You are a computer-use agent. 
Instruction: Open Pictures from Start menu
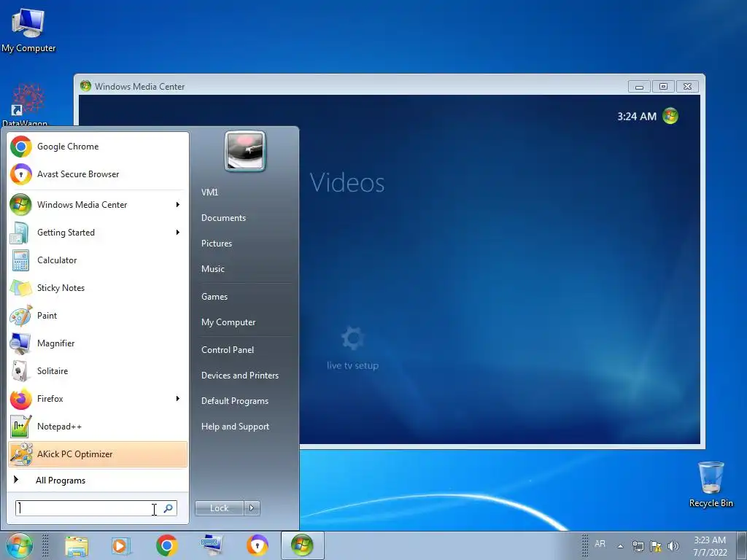point(216,244)
